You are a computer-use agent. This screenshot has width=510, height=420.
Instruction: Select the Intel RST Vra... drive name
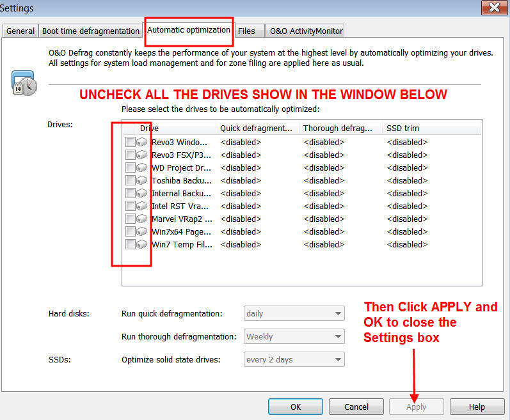[x=180, y=206]
